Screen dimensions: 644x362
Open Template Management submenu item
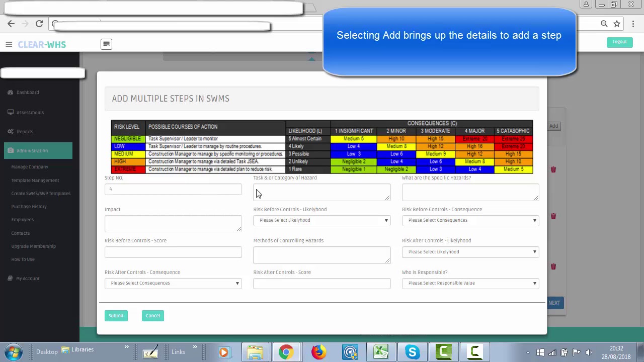coord(35,180)
